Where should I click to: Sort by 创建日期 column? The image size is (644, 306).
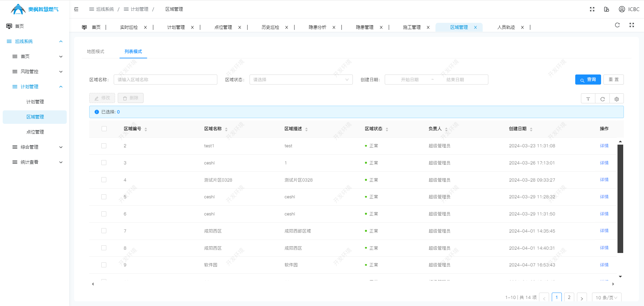(531, 129)
